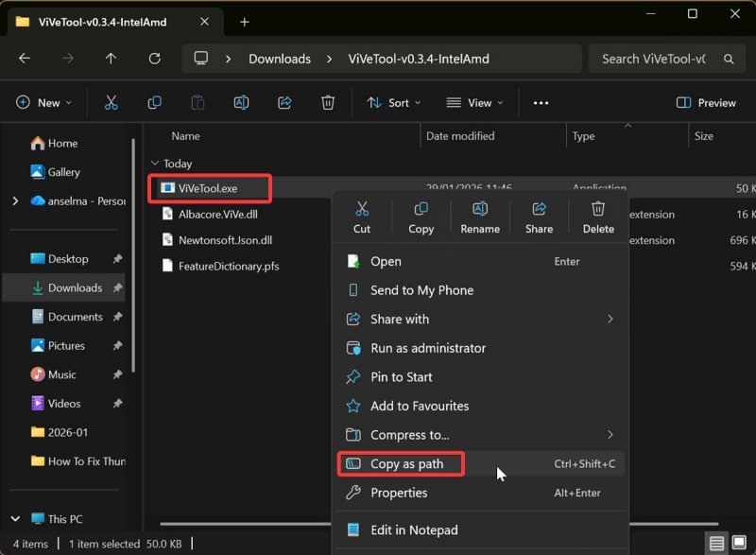Screen dimensions: 756x555
Task: Switch to large thumbnails view in status bar
Action: 739,544
